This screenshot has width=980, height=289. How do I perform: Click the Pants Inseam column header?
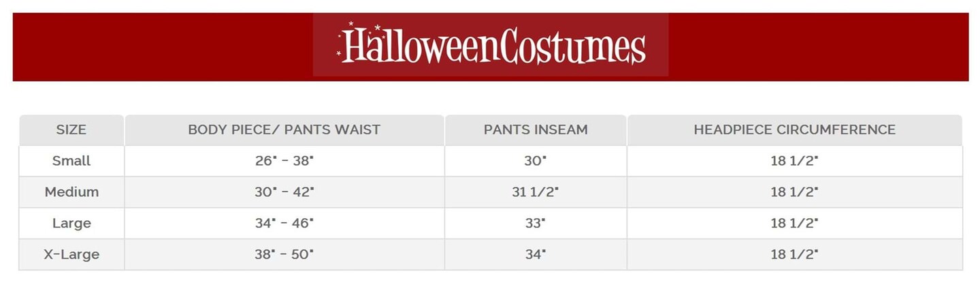pyautogui.click(x=535, y=130)
